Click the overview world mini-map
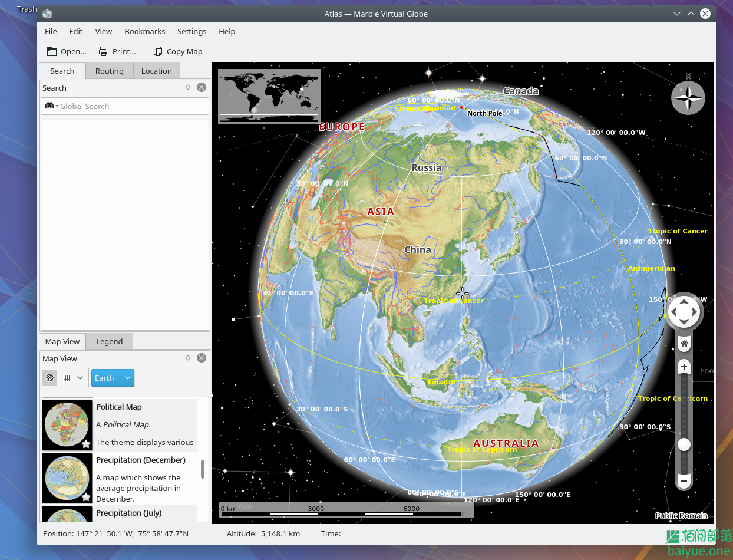This screenshot has height=560, width=733. click(x=269, y=97)
